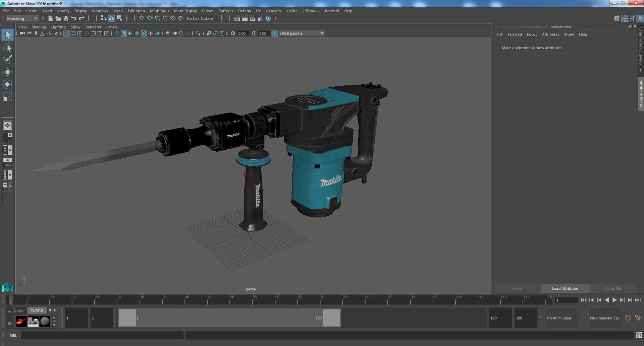Viewport: 644px width, 346px height.
Task: Activate the Rotate tool
Action: pyautogui.click(x=7, y=84)
